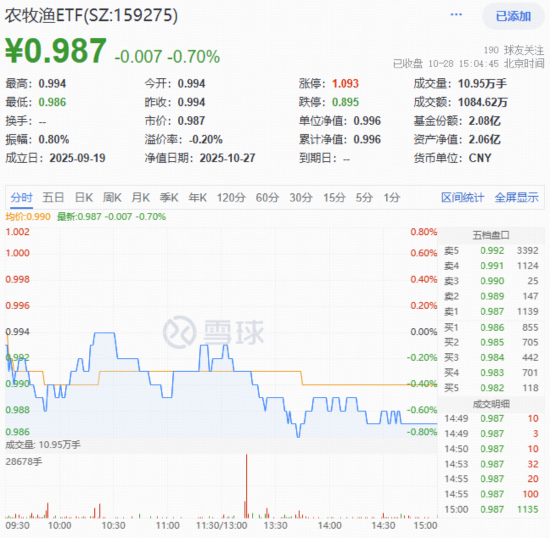Switch to the 日K chart tab
This screenshot has width=550, height=538.
[84, 197]
